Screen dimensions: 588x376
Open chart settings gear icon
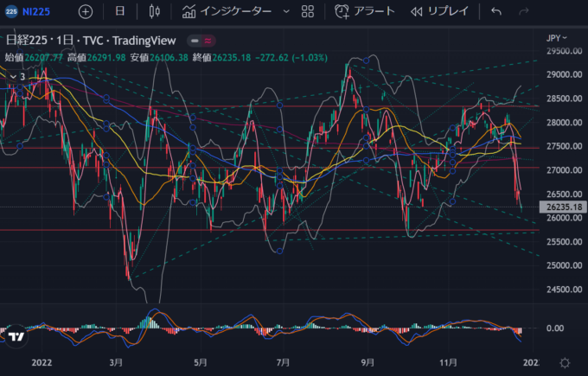coord(564,362)
